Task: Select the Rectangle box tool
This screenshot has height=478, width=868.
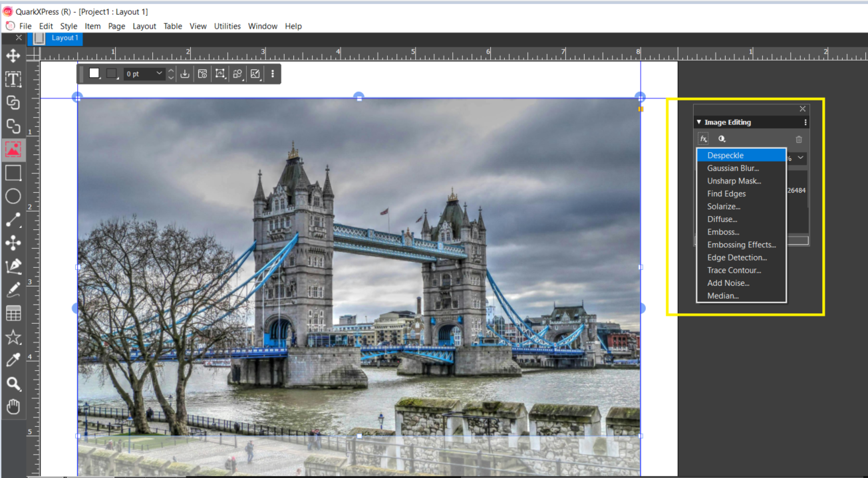Action: coord(13,173)
